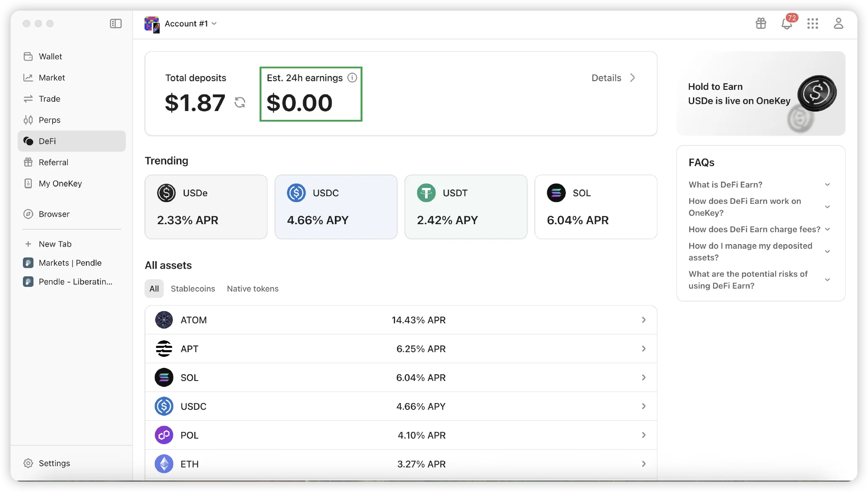The image size is (868, 492).
Task: Open the user profile icon
Action: point(838,23)
